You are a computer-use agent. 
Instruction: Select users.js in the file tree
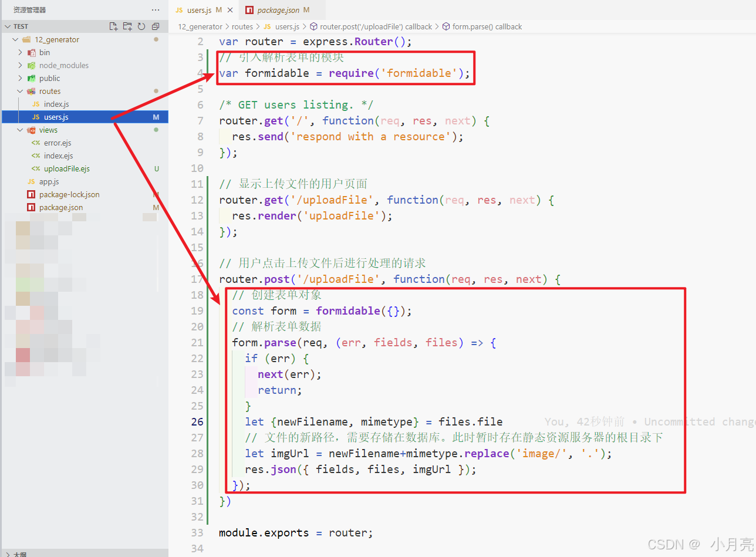click(x=85, y=117)
